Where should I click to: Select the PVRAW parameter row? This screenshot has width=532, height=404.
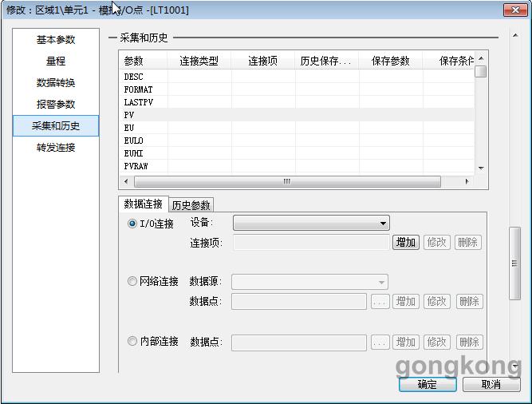tap(297, 166)
